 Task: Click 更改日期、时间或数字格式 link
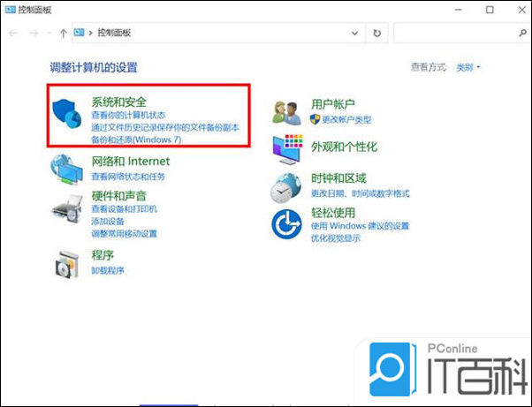[x=361, y=193]
